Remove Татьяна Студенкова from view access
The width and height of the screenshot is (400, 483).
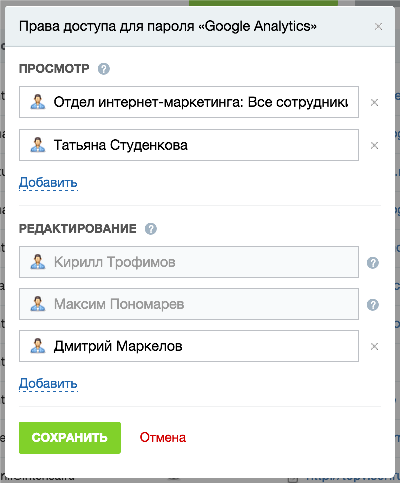coord(374,145)
